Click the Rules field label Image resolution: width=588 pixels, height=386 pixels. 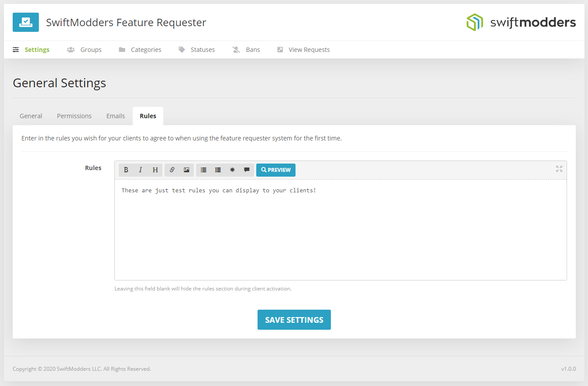[x=93, y=168]
